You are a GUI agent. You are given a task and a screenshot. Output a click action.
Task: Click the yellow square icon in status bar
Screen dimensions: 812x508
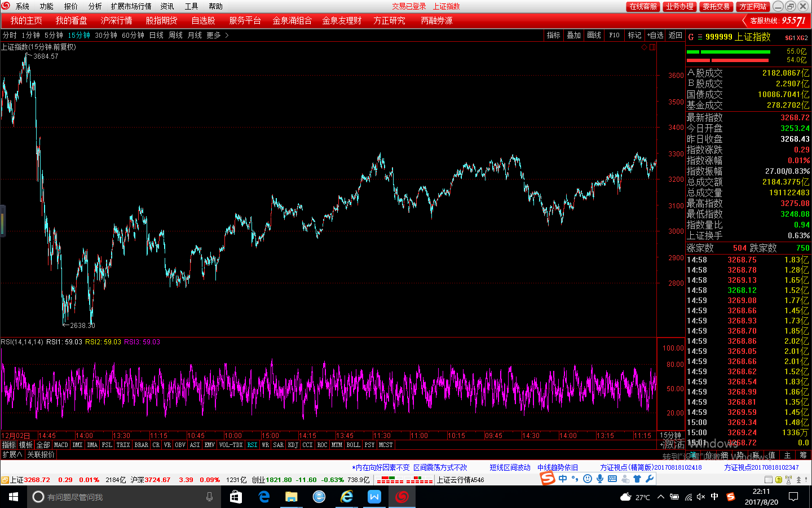point(779,480)
